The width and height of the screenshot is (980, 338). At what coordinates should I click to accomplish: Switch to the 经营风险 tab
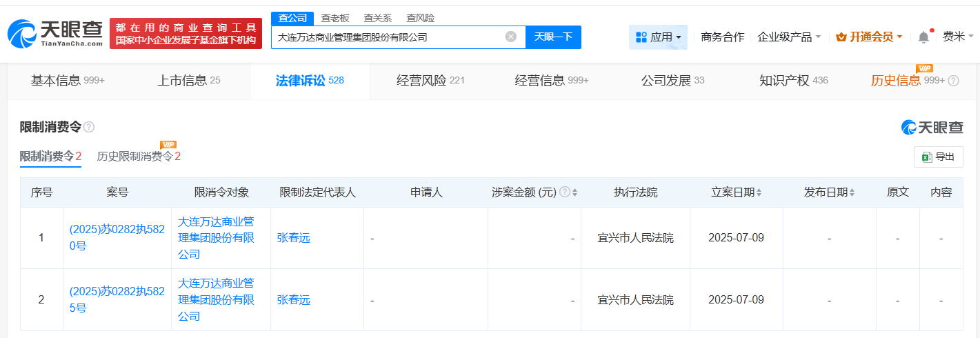tap(430, 81)
